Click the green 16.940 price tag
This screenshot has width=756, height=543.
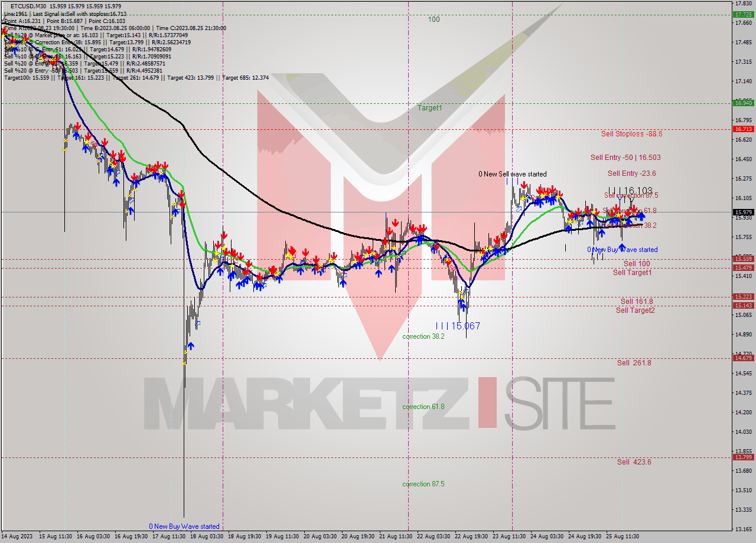pos(742,103)
